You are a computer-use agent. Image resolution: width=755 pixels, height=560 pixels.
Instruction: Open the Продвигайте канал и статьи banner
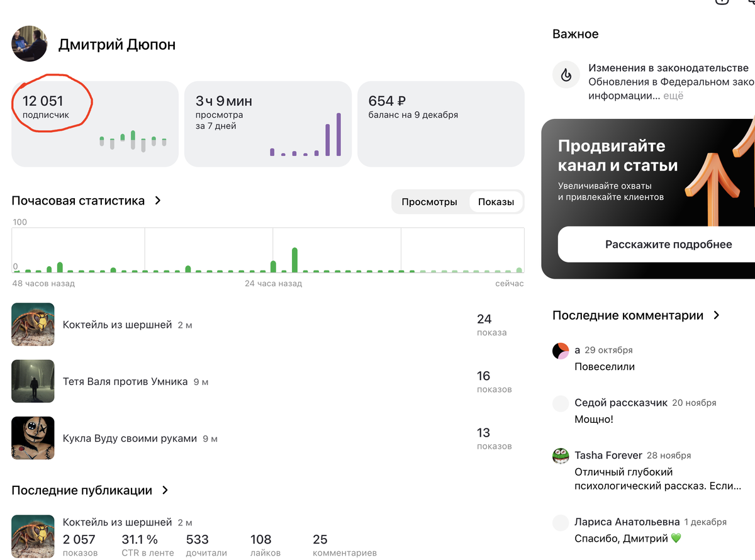[648, 198]
